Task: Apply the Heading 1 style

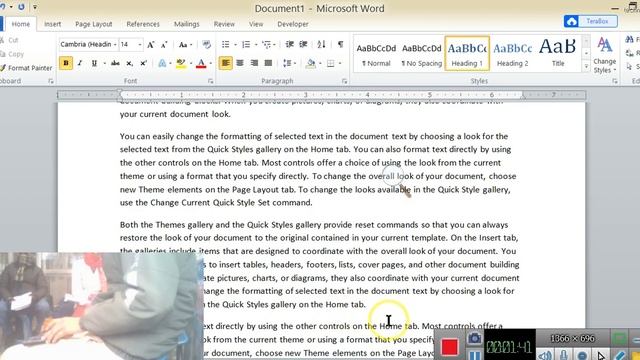Action: point(467,53)
